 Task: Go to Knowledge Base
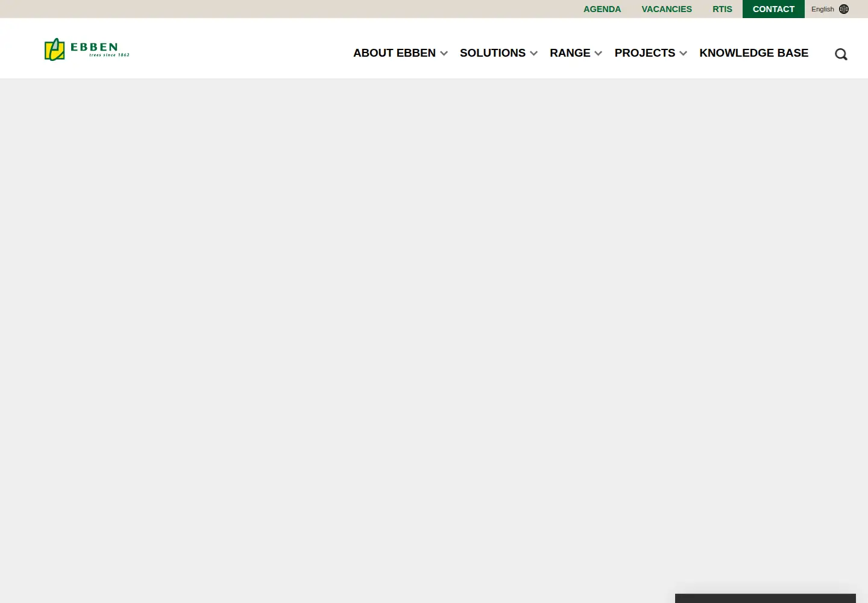click(x=753, y=53)
